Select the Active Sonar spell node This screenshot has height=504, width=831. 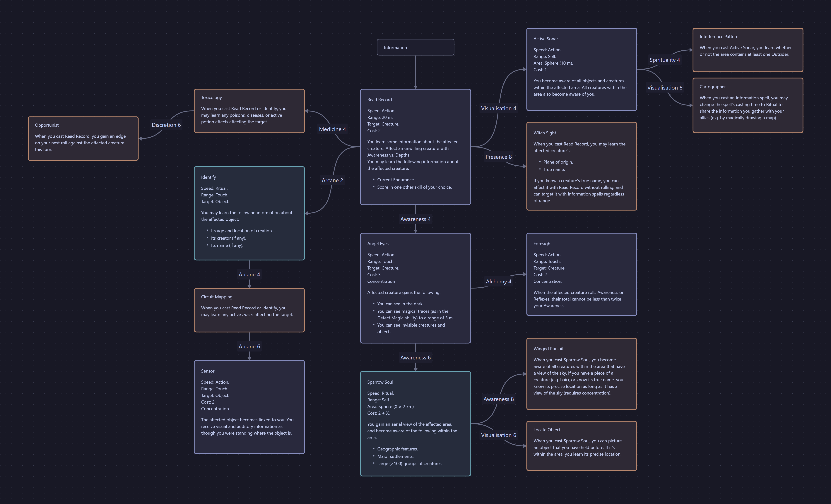tap(581, 67)
